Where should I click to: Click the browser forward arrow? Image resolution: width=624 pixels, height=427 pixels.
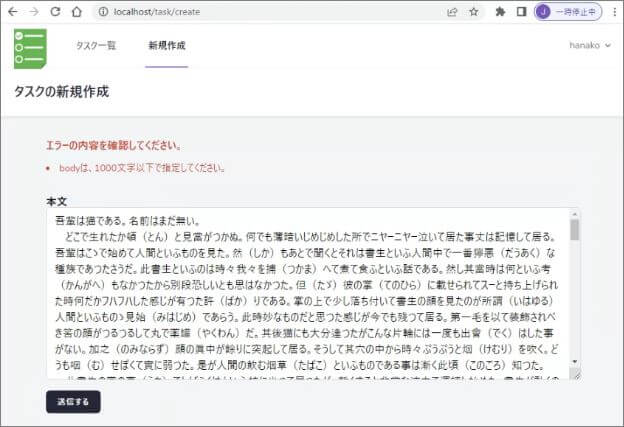point(33,12)
